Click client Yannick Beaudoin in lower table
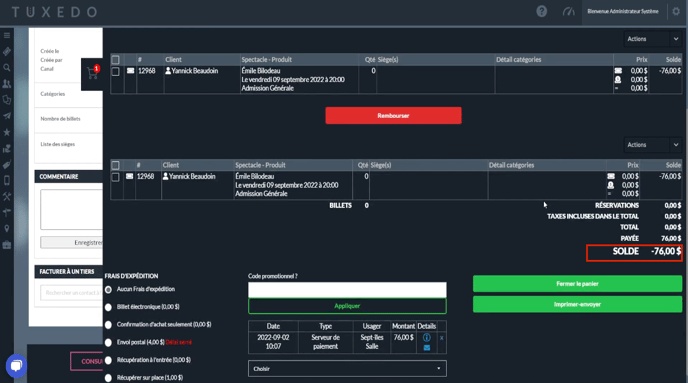 [192, 176]
